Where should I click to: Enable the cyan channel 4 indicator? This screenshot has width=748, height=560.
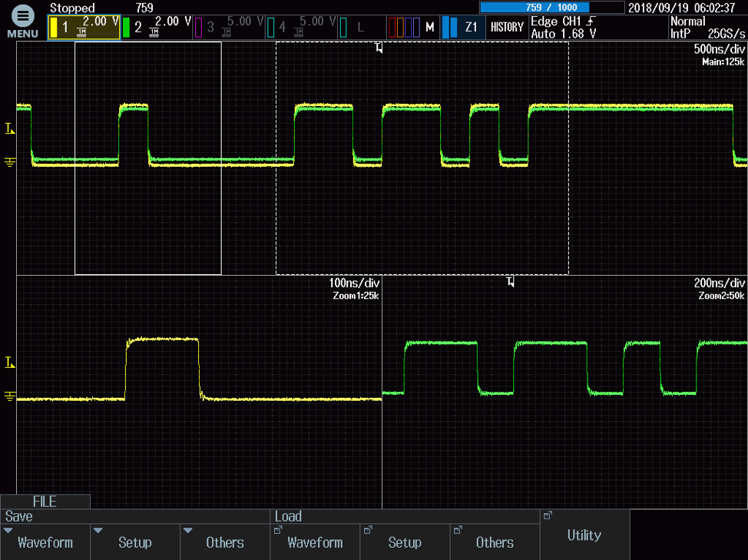(x=301, y=28)
